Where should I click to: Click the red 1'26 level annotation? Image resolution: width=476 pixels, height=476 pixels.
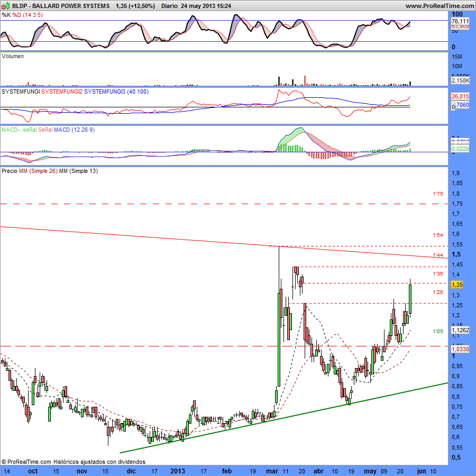click(x=438, y=292)
